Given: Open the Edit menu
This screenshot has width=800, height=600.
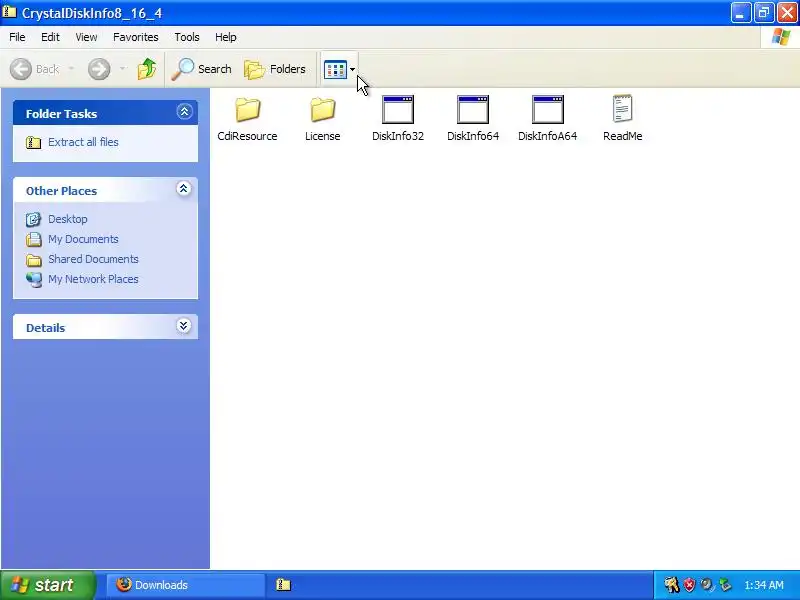Looking at the screenshot, I should 50,37.
